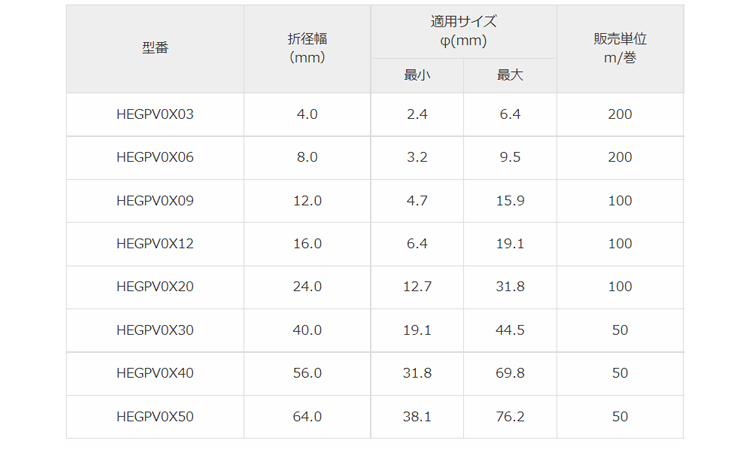
Task: Click the 4.0 fold width cell
Action: click(307, 114)
